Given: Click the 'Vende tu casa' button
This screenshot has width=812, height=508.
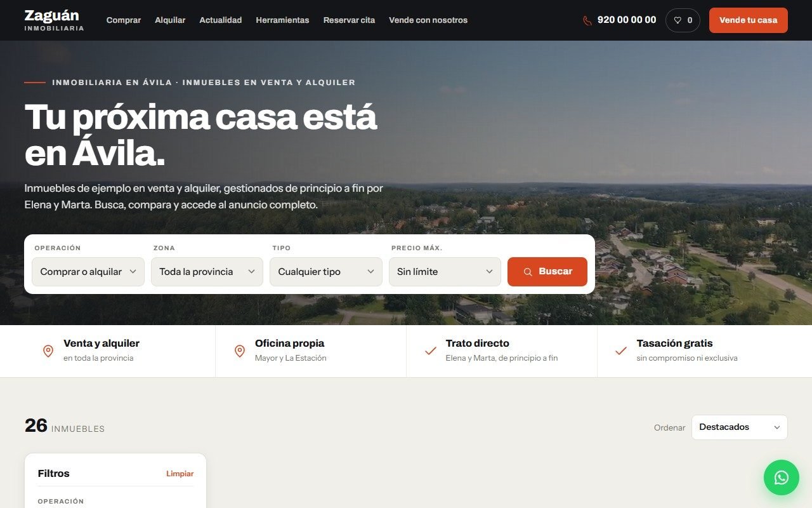Looking at the screenshot, I should tap(749, 20).
